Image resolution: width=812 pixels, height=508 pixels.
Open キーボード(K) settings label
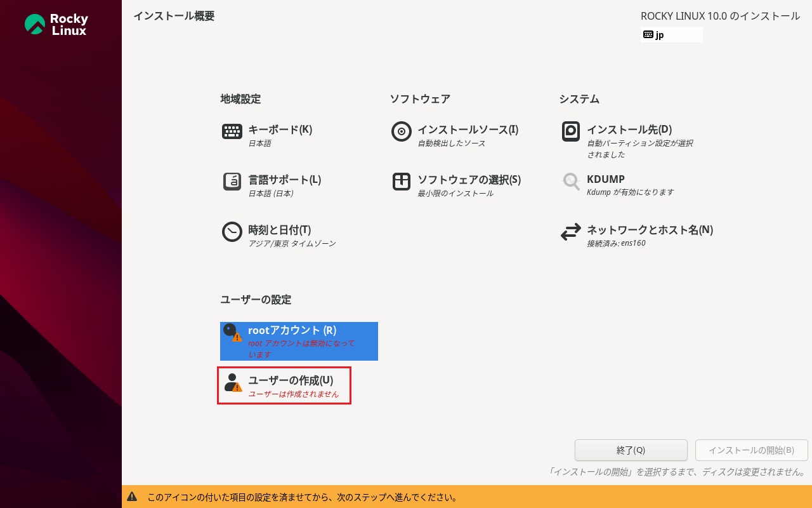coord(280,130)
